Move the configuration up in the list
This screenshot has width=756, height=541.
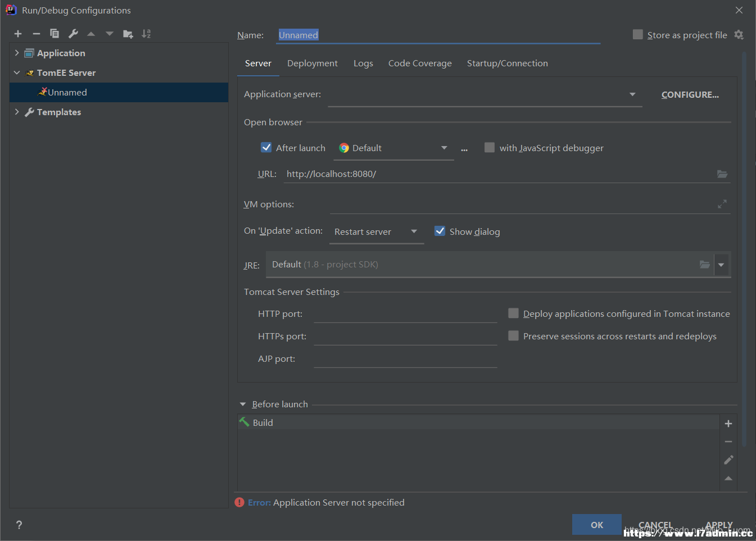pos(91,34)
